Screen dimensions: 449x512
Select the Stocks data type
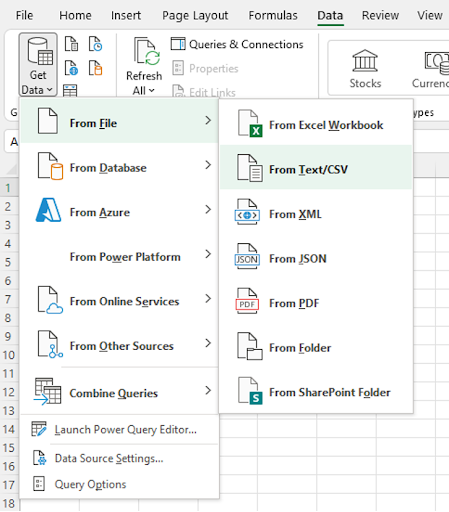[365, 69]
